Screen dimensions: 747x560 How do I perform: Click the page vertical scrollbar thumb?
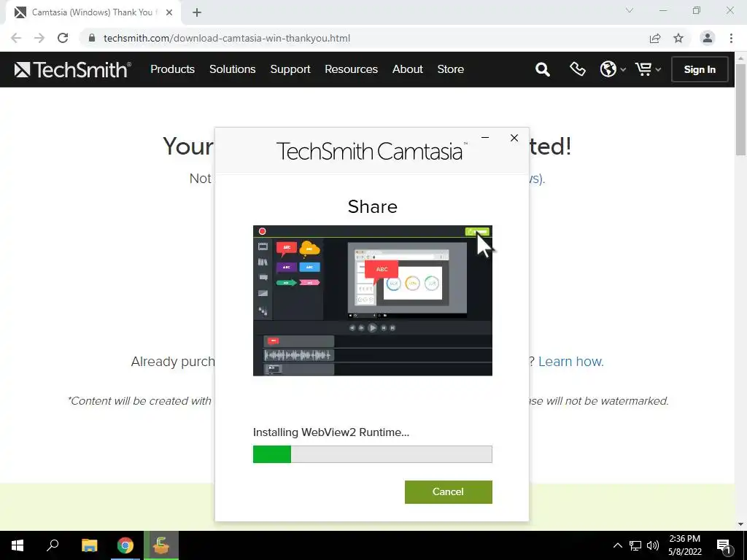pos(740,109)
